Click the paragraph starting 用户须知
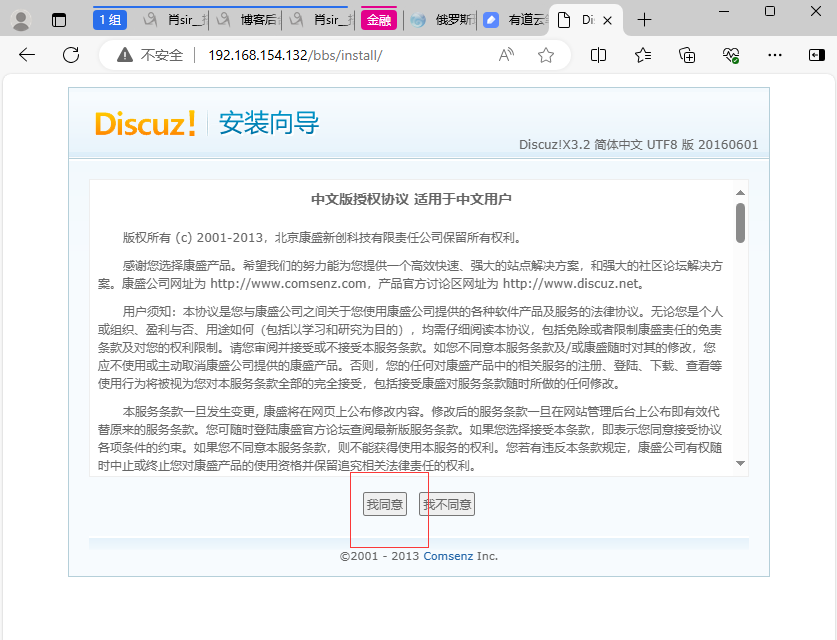The height and width of the screenshot is (640, 837). pyautogui.click(x=410, y=347)
